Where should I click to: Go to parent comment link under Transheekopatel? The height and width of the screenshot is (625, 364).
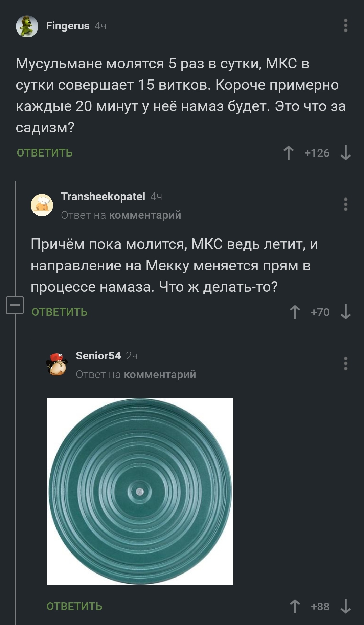click(x=145, y=215)
